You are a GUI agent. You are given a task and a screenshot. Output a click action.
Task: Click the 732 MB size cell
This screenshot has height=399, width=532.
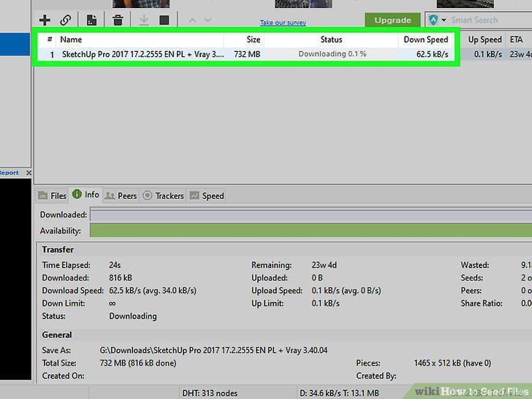click(x=247, y=54)
